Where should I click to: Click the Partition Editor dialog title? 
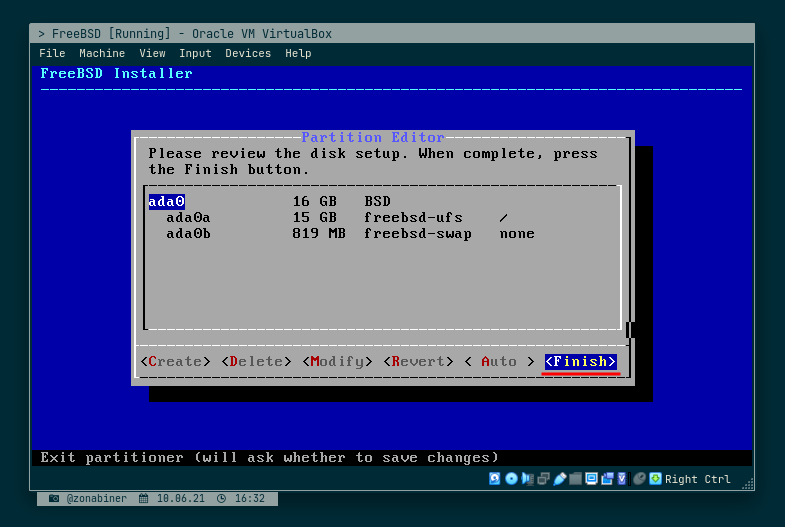click(372, 137)
